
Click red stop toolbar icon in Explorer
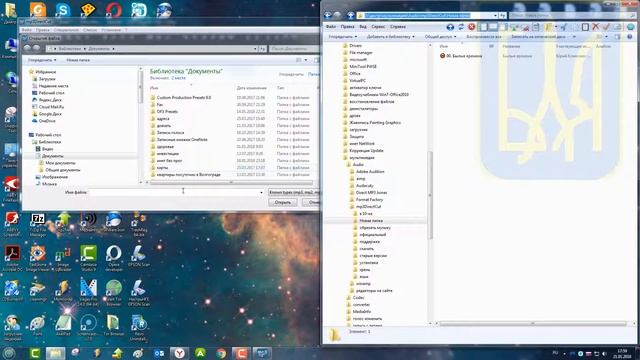pyautogui.click(x=471, y=27)
